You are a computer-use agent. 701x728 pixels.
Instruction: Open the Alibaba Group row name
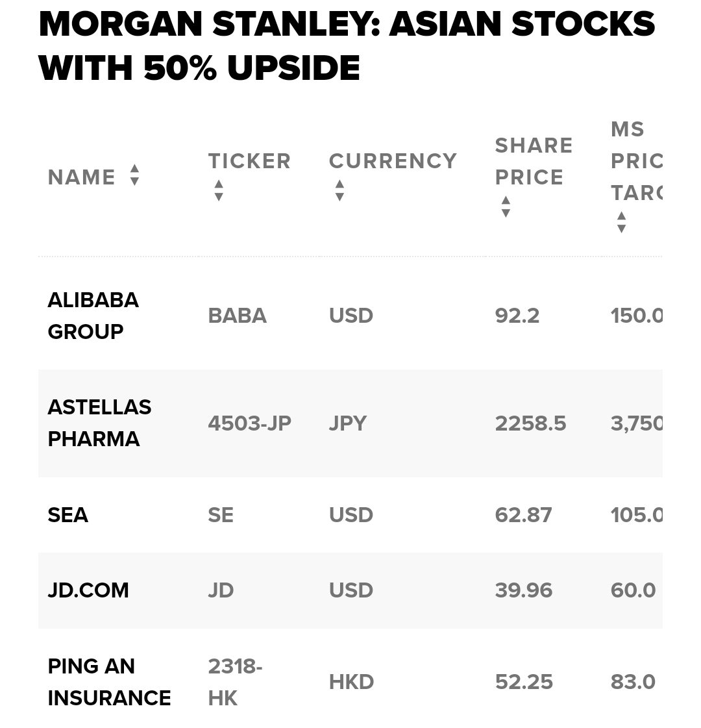point(93,316)
